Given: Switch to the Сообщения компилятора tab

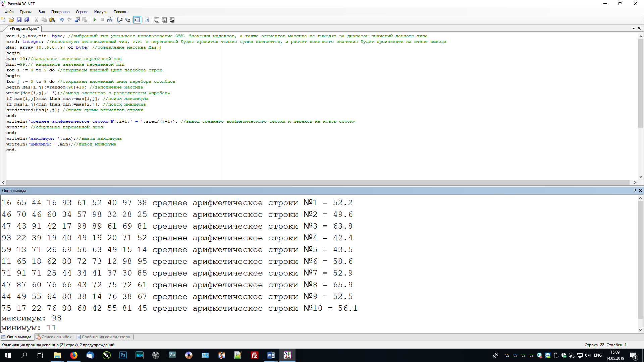Looking at the screenshot, I should (x=103, y=337).
